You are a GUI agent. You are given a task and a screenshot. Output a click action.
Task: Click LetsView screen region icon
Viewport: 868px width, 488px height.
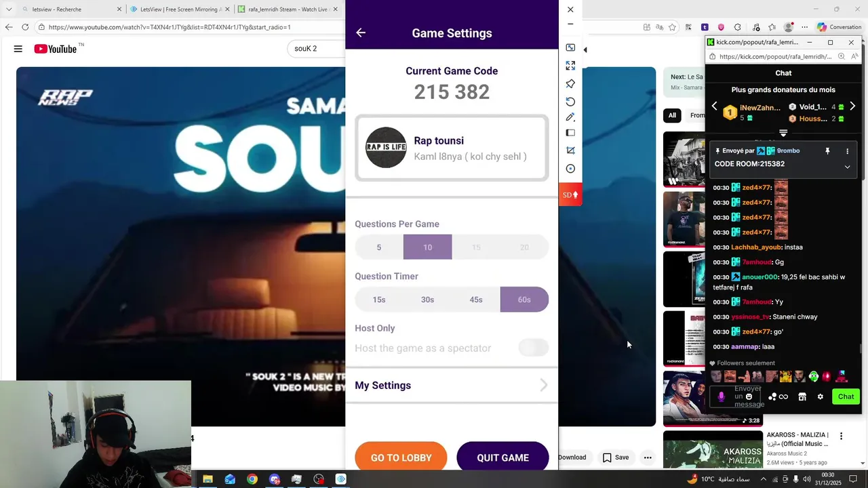point(570,133)
